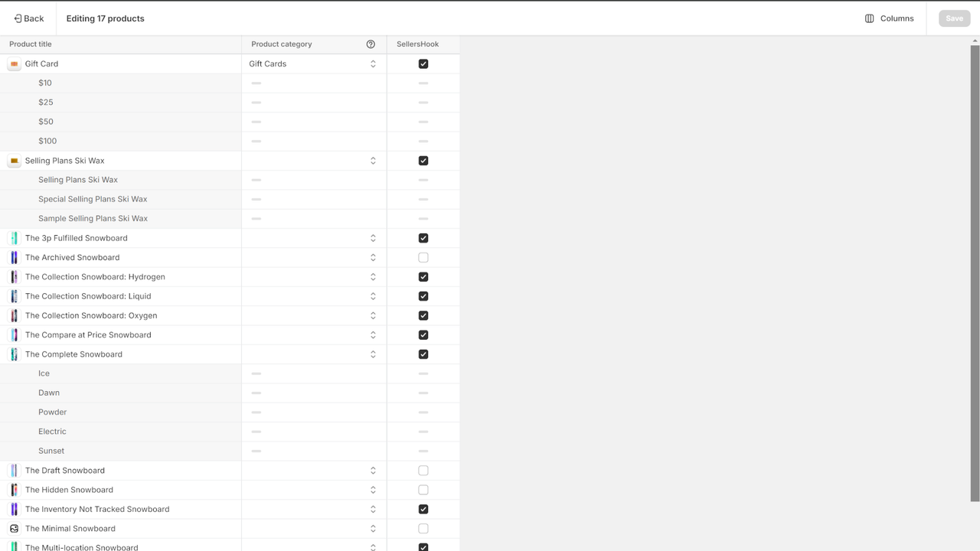The width and height of the screenshot is (980, 551).
Task: Click The Collection Snowboard: Liquid thumbnail
Action: point(14,296)
